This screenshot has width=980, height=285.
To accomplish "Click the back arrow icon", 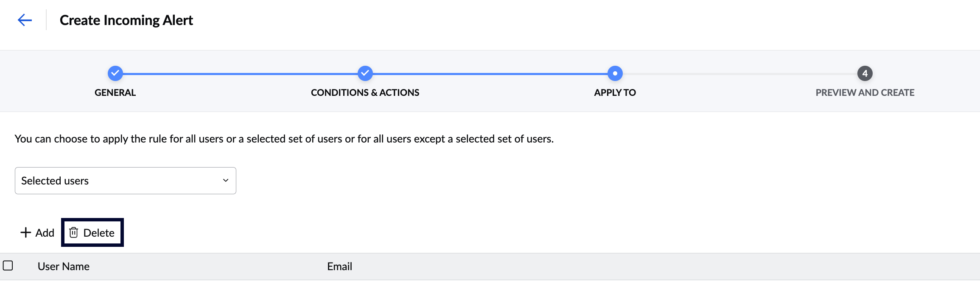I will tap(25, 20).
